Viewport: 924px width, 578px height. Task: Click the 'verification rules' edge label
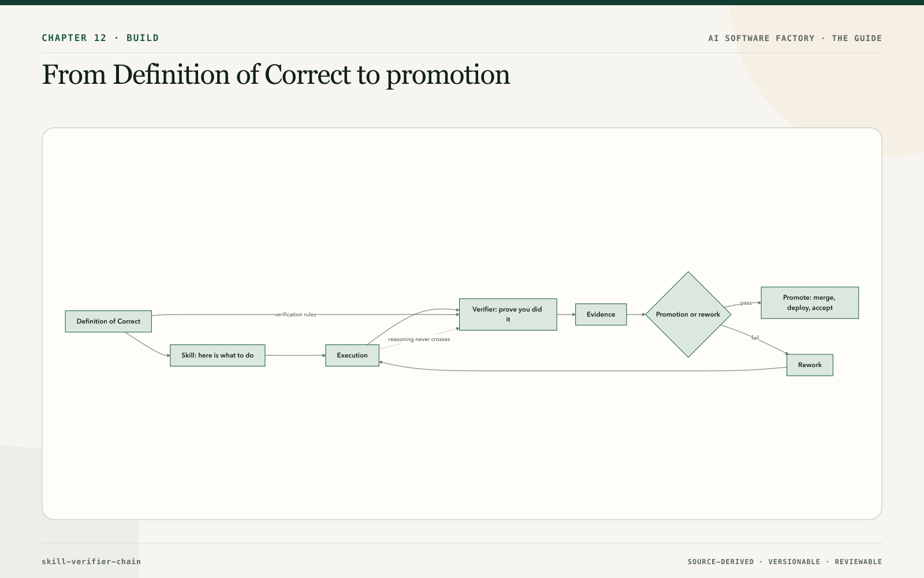[295, 314]
